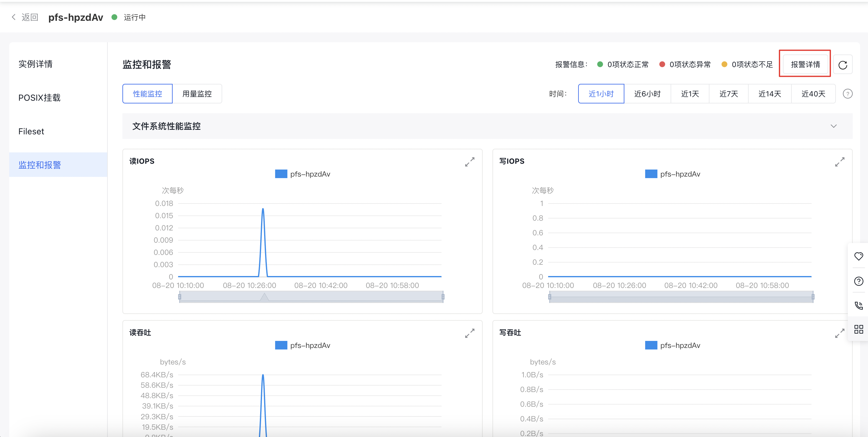Click the 读IOPS spike peak on chart

(263, 209)
